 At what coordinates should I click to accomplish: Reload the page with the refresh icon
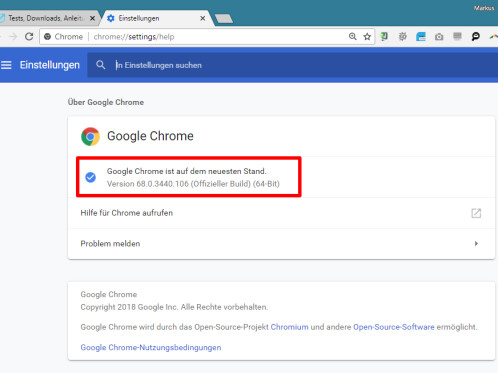29,36
